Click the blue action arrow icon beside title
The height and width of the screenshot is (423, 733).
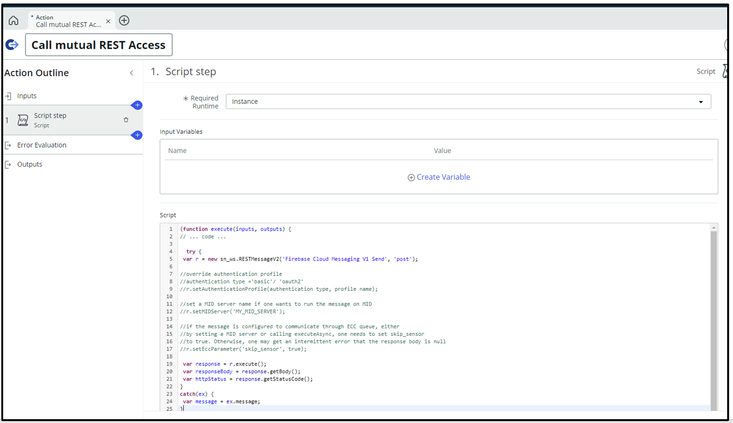[12, 44]
